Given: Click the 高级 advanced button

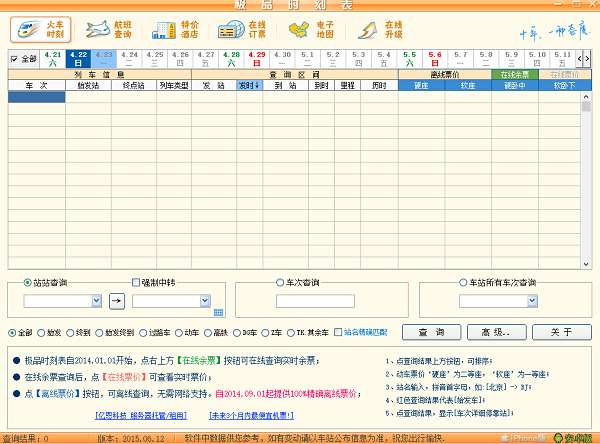Looking at the screenshot, I should click(490, 332).
